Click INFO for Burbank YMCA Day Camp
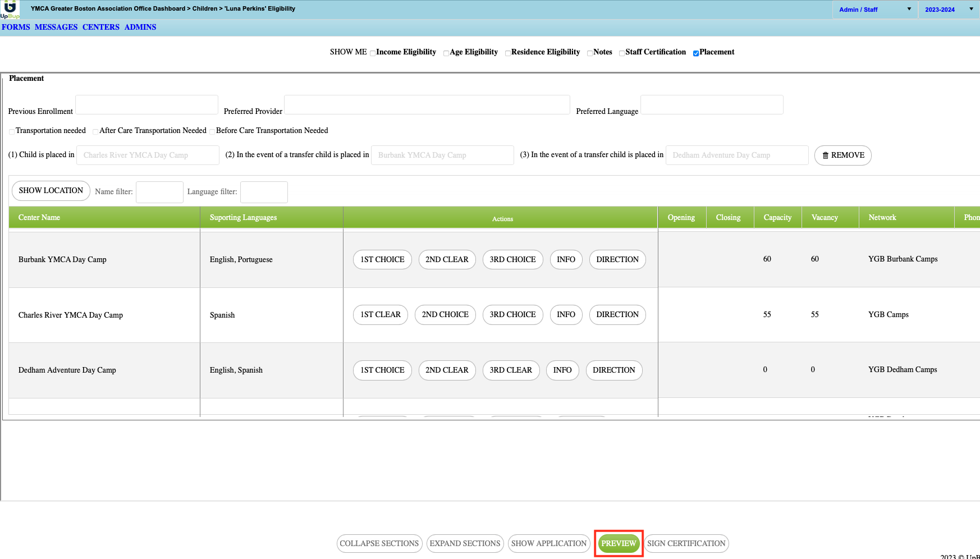Image resolution: width=980 pixels, height=559 pixels. (566, 260)
